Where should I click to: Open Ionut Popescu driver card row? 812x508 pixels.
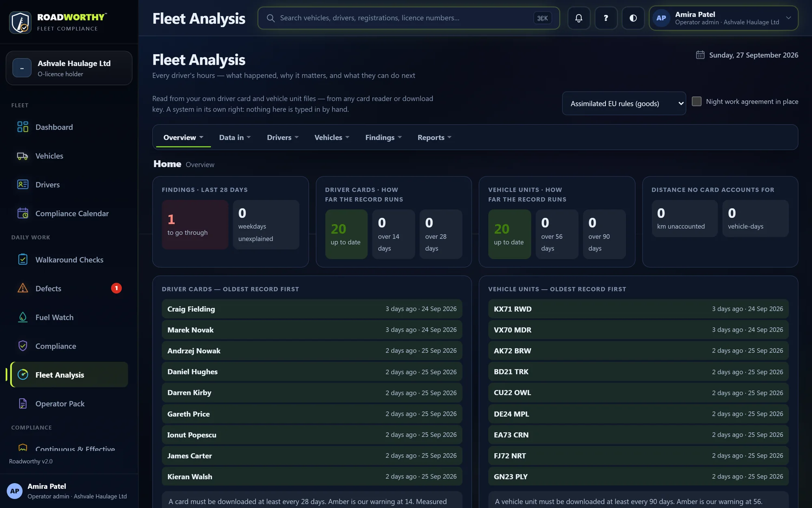312,434
